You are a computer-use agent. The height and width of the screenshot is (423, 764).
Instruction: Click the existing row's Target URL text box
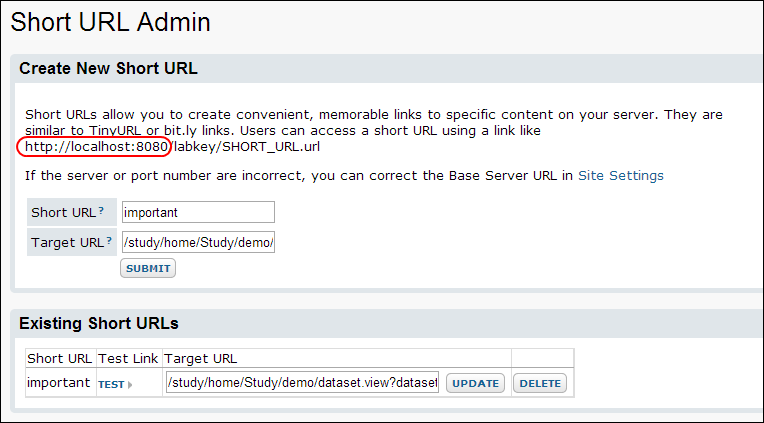(x=302, y=383)
